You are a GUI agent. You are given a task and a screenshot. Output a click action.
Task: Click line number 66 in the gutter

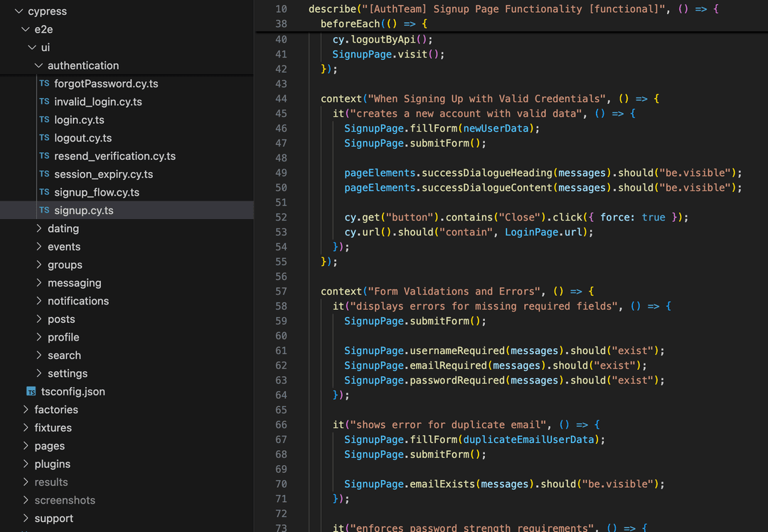pyautogui.click(x=281, y=425)
